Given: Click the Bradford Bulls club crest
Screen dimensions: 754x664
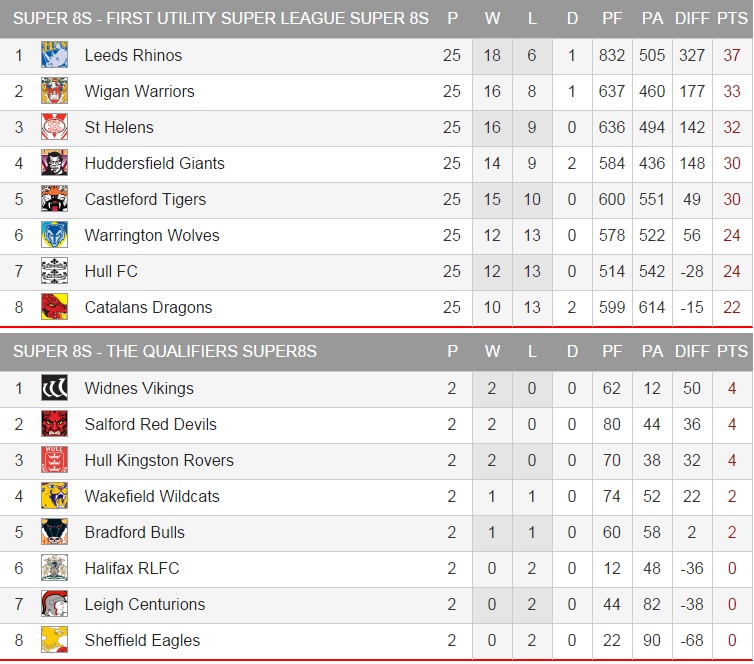Looking at the screenshot, I should coord(54,532).
